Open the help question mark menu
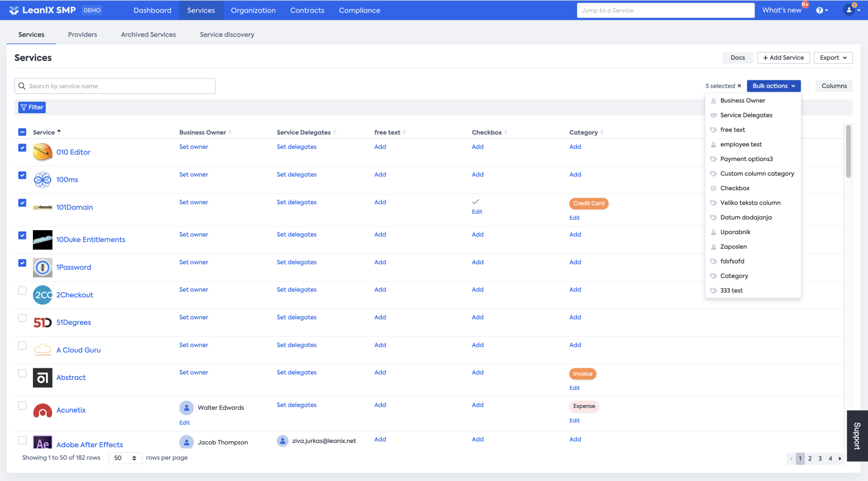Screen dimensions: 868x481 pos(822,10)
